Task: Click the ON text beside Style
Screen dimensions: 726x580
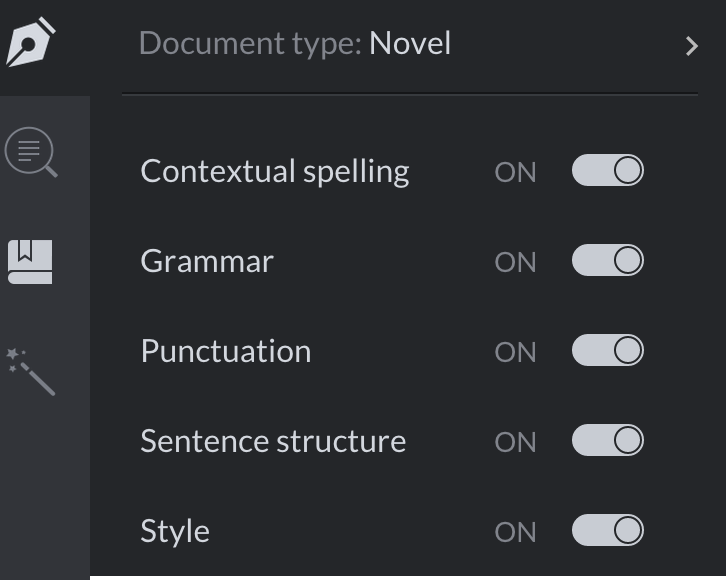Action: tap(515, 532)
